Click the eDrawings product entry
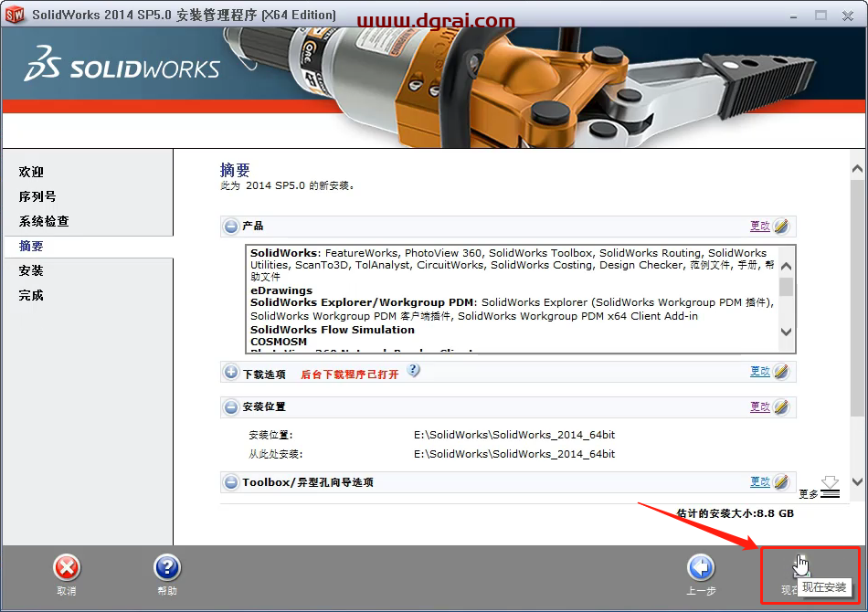 281,290
